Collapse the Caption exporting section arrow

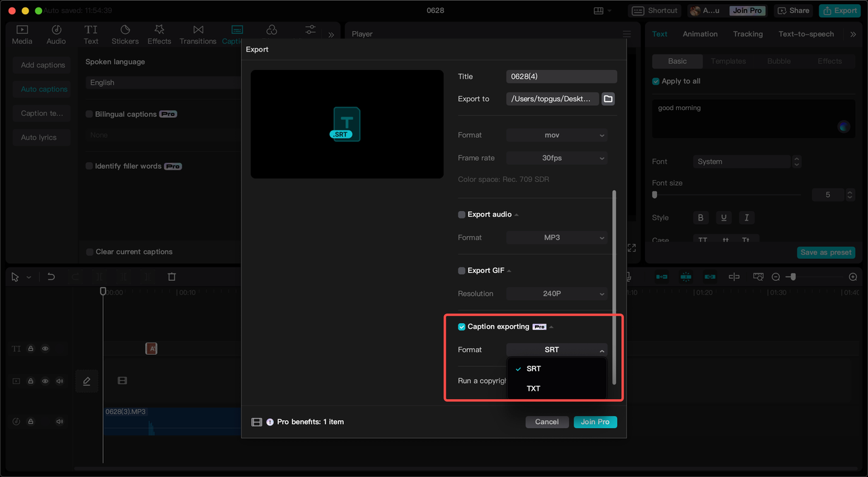[x=551, y=327]
